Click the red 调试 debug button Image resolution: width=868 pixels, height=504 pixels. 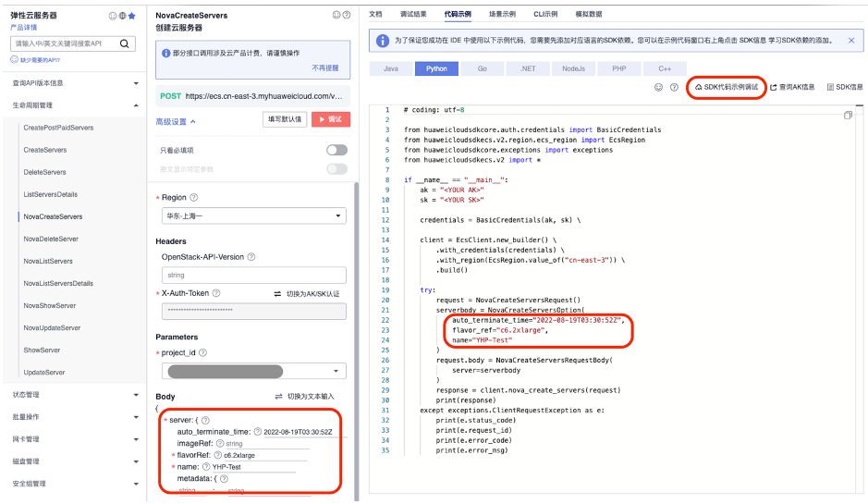point(331,119)
